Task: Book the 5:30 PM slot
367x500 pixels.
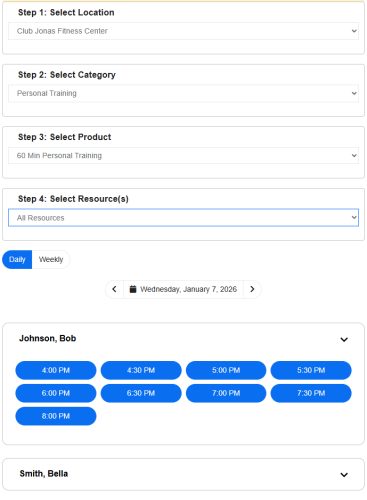Action: [311, 370]
